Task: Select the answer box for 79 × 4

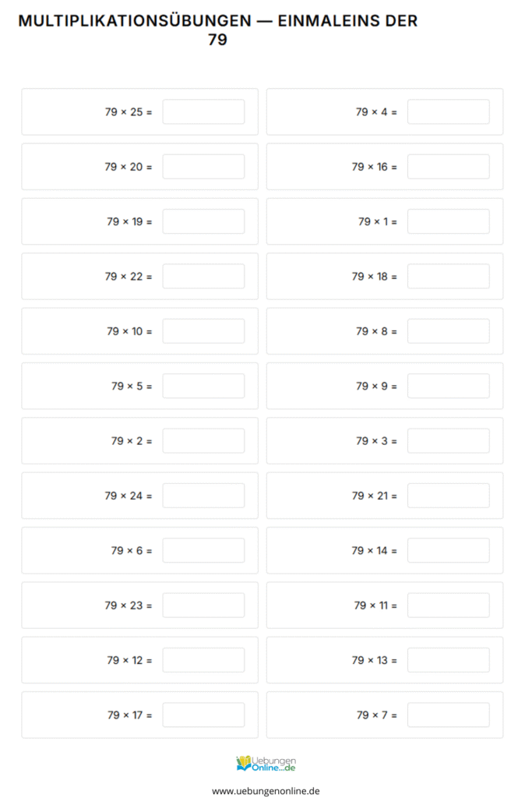Action: (448, 111)
